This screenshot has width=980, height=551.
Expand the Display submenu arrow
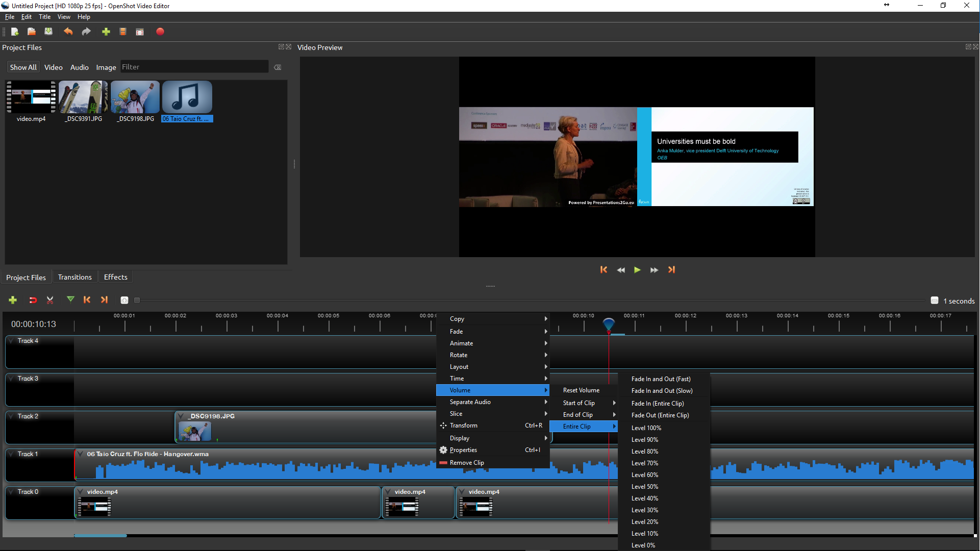tap(545, 438)
